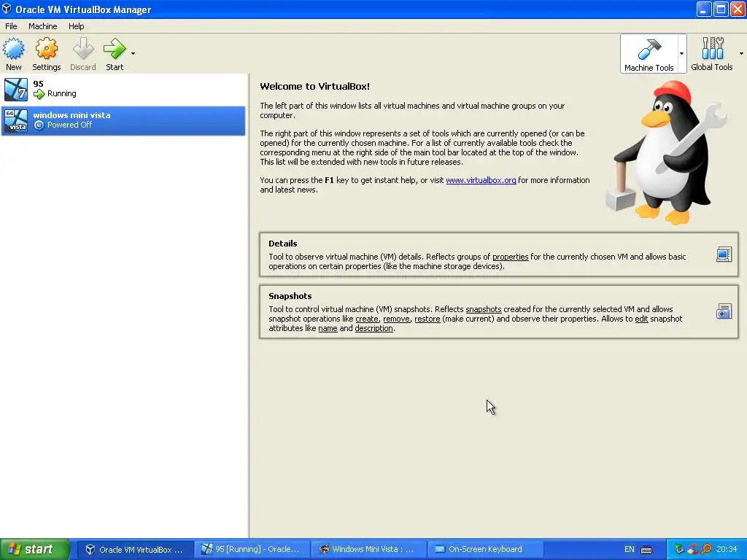Click the Welcome to VirtualBox! heading
Viewport: 747px width, 560px height.
tap(314, 86)
